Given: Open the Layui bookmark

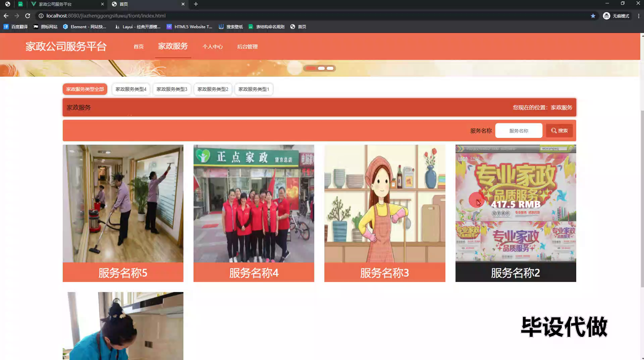Looking at the screenshot, I should [138, 27].
